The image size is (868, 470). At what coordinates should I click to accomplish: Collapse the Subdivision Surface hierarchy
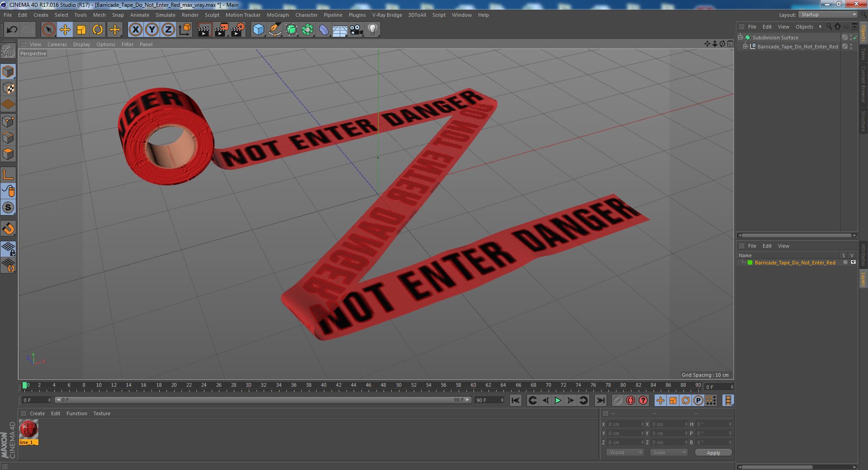pyautogui.click(x=740, y=37)
